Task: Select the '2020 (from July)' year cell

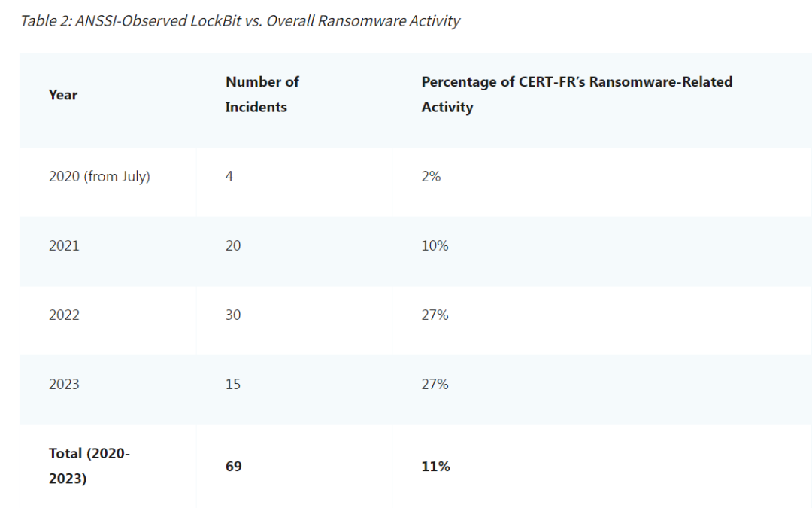Action: [99, 177]
